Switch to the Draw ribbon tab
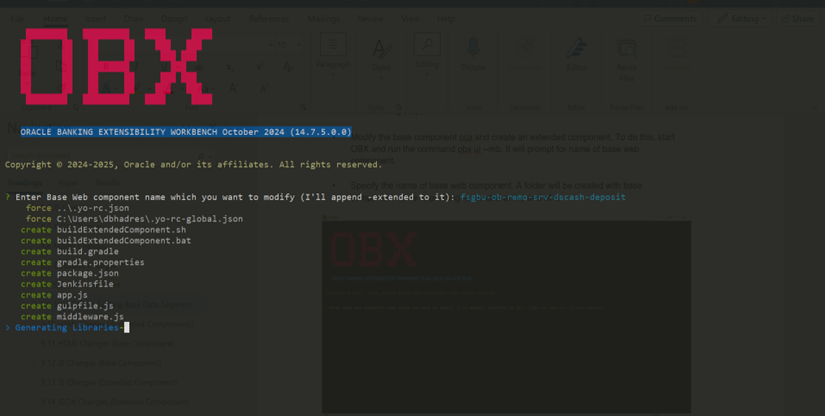The image size is (825, 416). [134, 19]
